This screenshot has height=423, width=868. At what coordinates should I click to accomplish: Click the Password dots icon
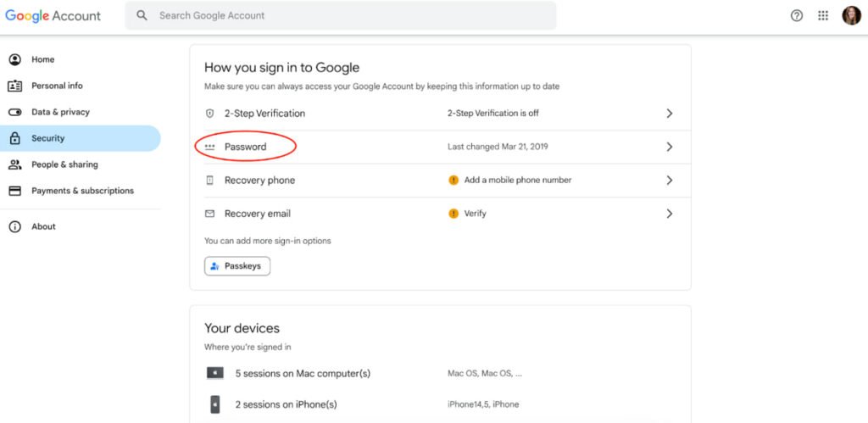(x=210, y=147)
